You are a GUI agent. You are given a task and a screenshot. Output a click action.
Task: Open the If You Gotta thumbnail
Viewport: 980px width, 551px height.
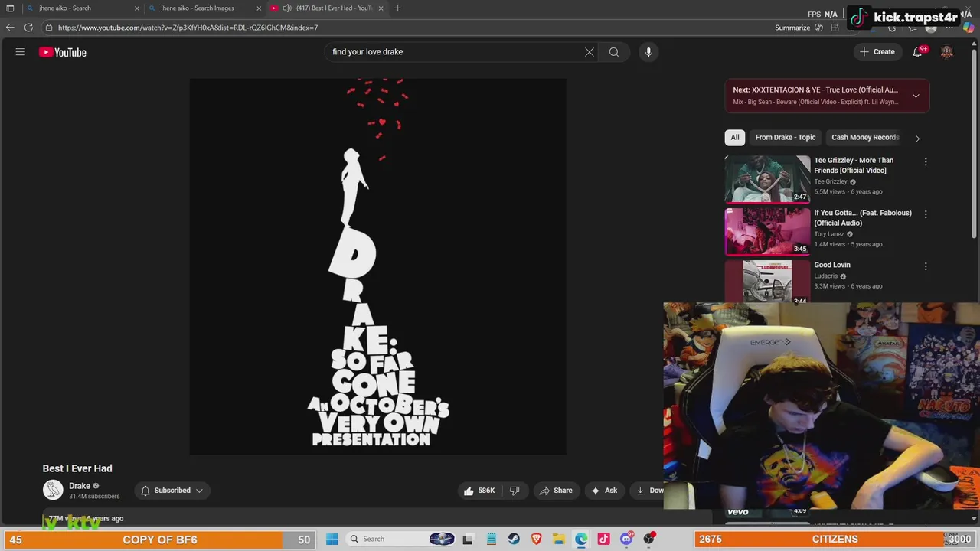tap(767, 231)
